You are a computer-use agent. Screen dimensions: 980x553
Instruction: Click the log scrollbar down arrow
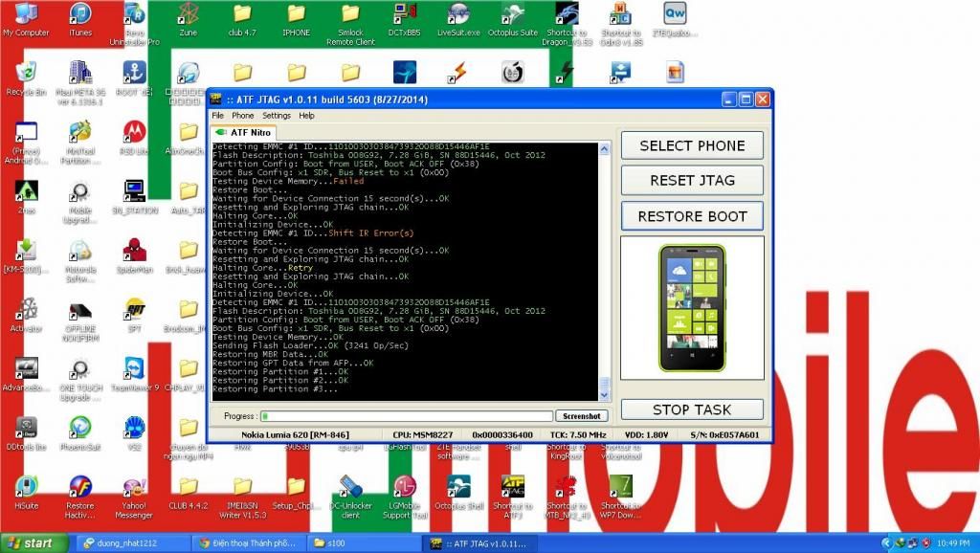(604, 395)
